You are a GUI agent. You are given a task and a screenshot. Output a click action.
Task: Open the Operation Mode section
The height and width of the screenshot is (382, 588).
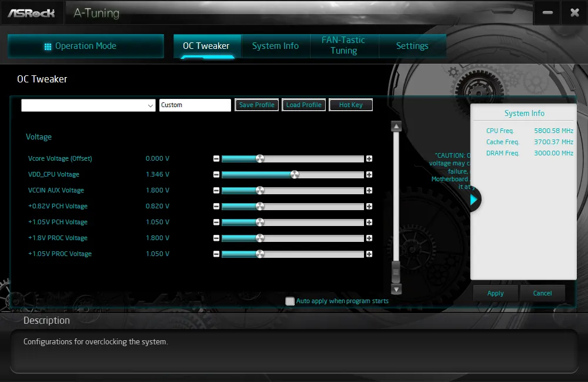[x=86, y=46]
